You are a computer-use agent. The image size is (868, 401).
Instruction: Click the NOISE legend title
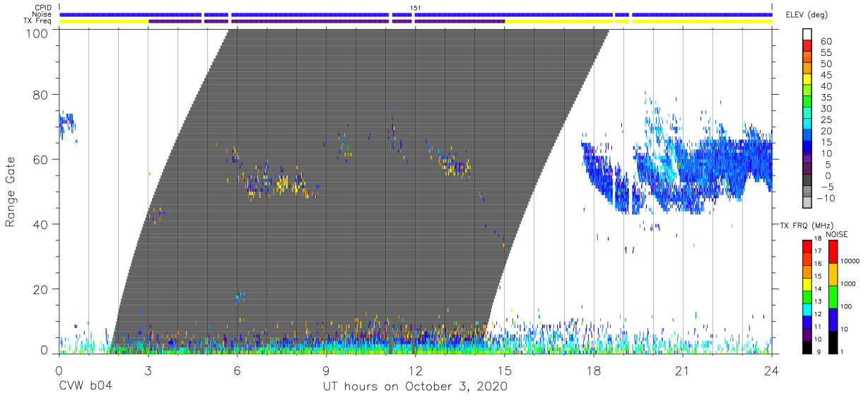(x=836, y=234)
